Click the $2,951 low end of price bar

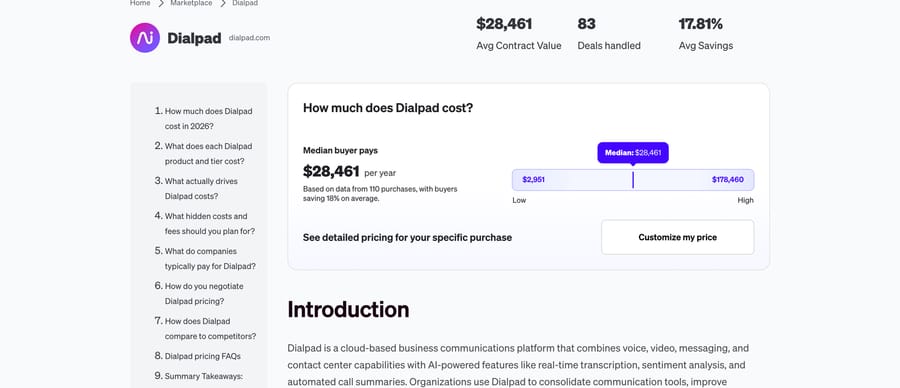(533, 180)
